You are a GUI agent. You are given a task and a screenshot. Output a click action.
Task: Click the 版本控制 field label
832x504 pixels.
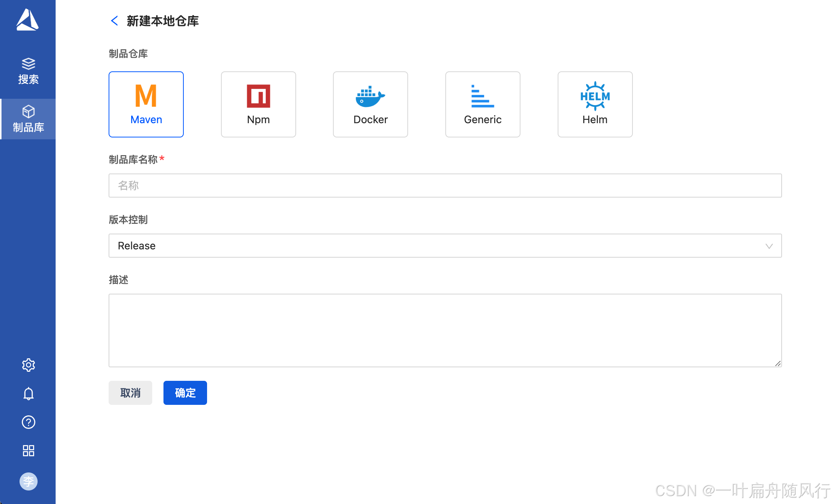click(128, 220)
